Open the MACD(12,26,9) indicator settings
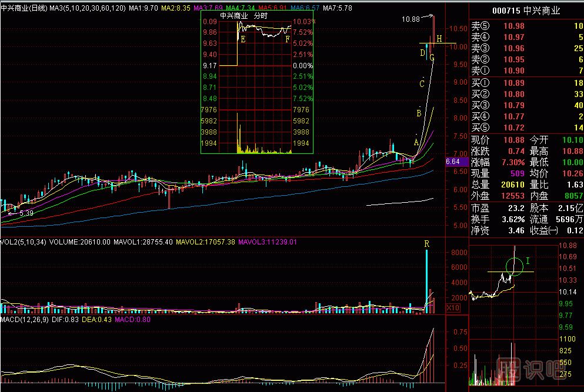Viewport: 584px width, 392px height. point(25,319)
